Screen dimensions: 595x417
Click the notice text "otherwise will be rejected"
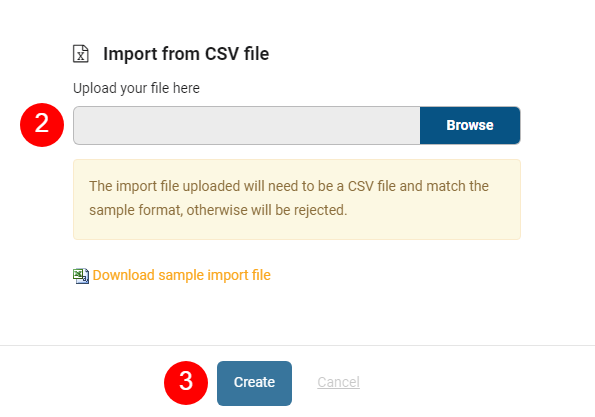coord(267,210)
